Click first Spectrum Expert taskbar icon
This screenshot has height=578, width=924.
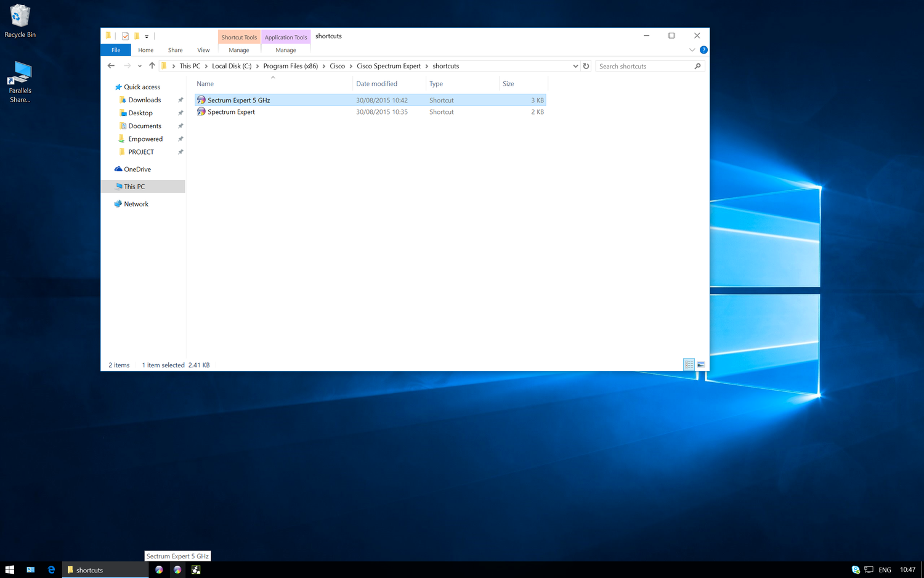159,570
